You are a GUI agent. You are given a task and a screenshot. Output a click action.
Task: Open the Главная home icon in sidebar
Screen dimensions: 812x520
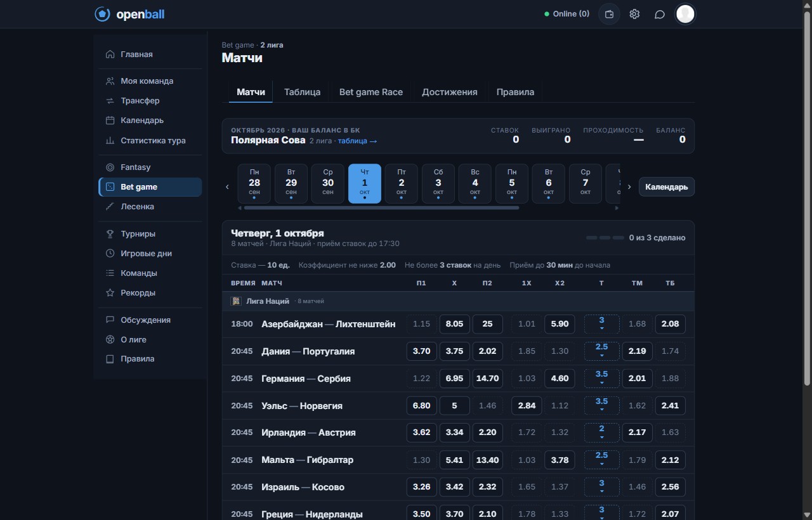pyautogui.click(x=110, y=55)
